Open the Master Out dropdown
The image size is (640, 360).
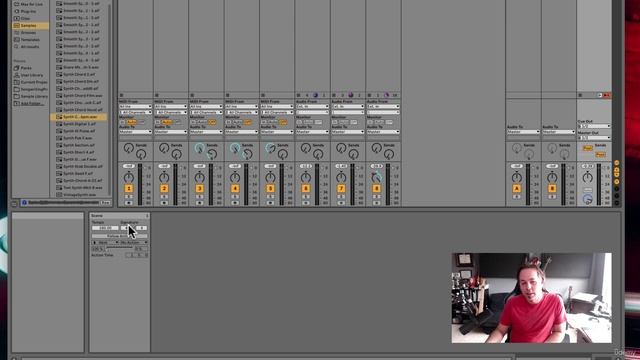[x=594, y=138]
